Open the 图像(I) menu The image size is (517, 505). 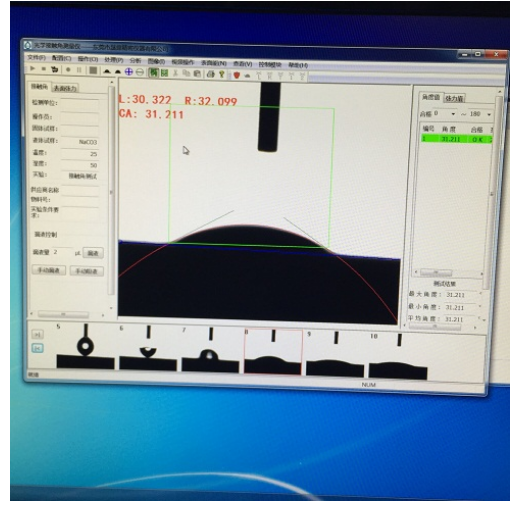tap(156, 61)
